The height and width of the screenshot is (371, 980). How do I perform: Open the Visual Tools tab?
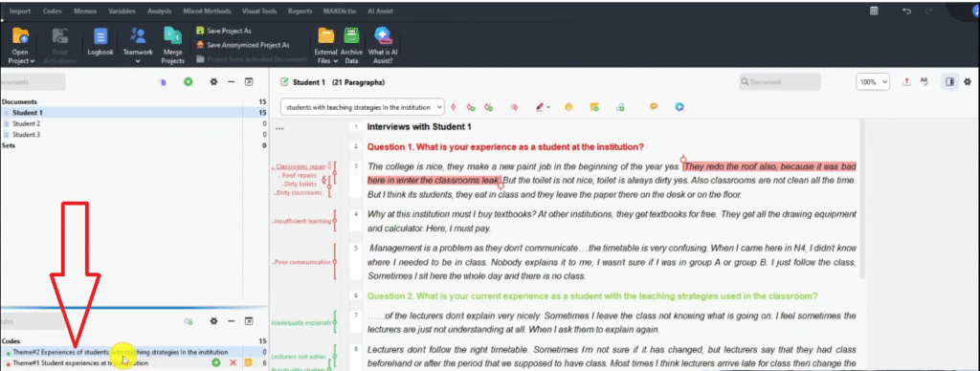259,11
